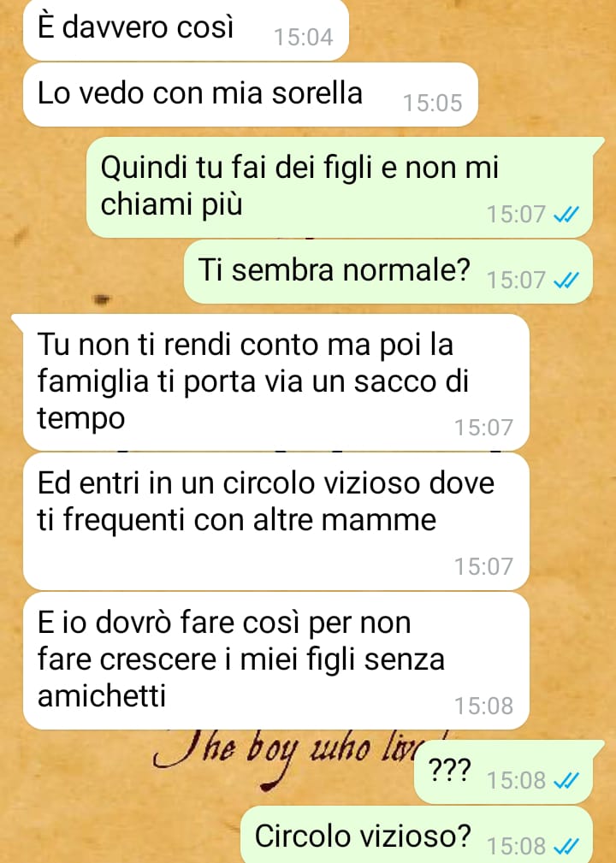Click read-receipt ticks on 'Quindi tu fai' message
The height and width of the screenshot is (863, 616).
coord(566,215)
